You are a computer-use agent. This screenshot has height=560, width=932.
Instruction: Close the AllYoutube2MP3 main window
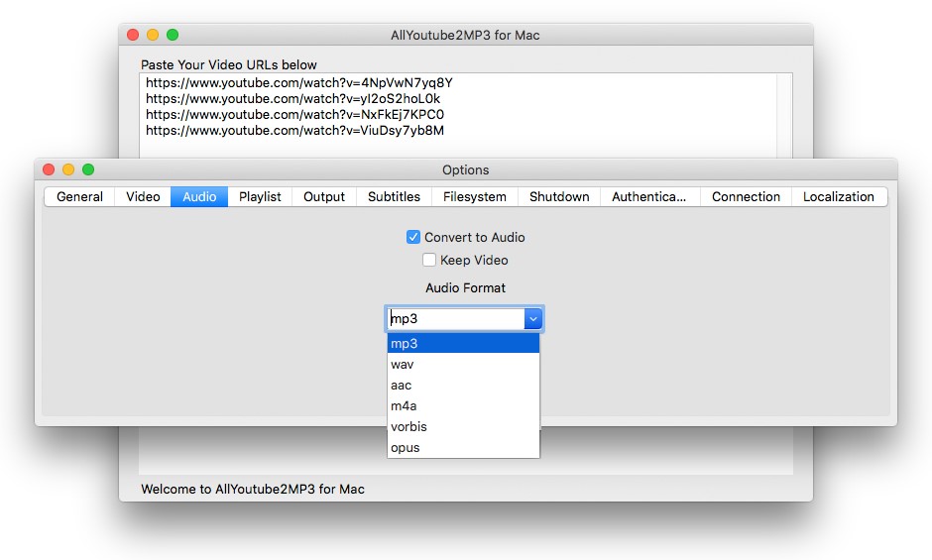tap(133, 35)
